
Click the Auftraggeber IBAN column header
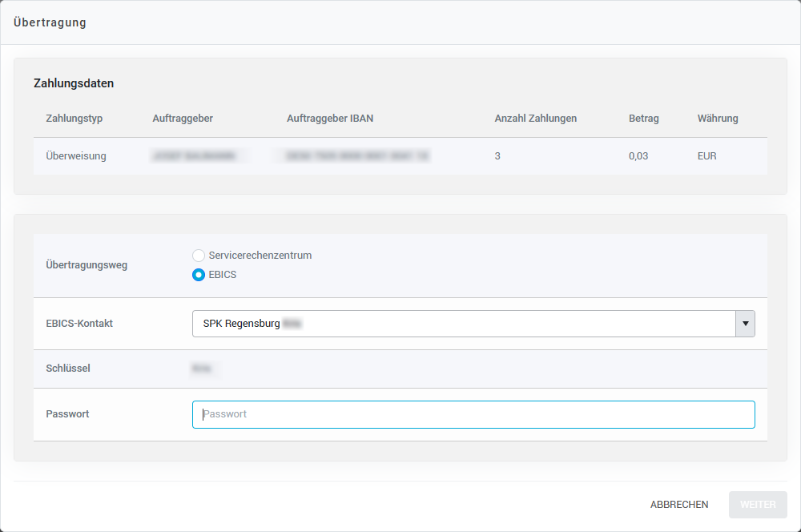[330, 119]
